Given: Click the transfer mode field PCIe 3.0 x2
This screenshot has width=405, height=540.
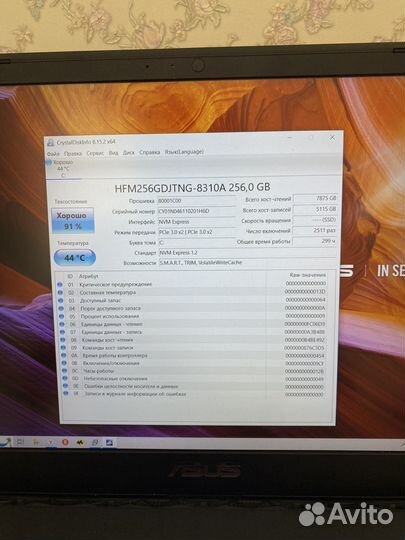Looking at the screenshot, I should (x=196, y=232).
